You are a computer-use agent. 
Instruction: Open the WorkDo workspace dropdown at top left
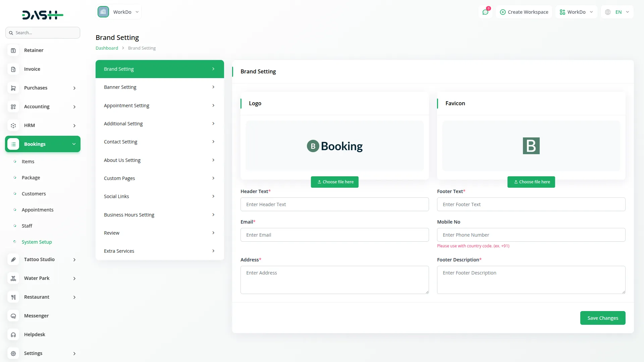[x=119, y=12]
